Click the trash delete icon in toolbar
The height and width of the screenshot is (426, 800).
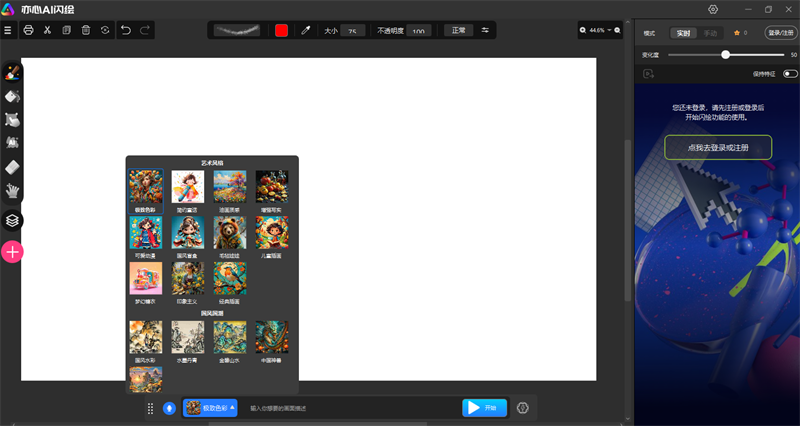[x=86, y=31]
